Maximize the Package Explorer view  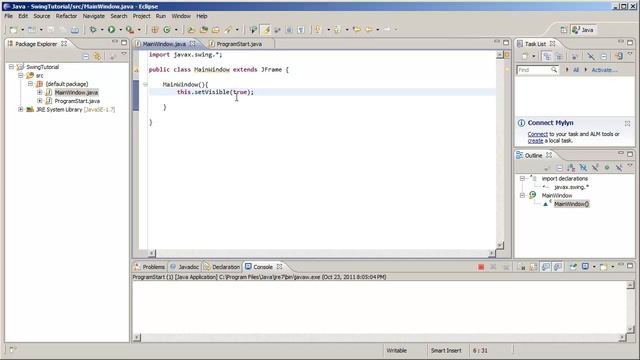(x=124, y=42)
